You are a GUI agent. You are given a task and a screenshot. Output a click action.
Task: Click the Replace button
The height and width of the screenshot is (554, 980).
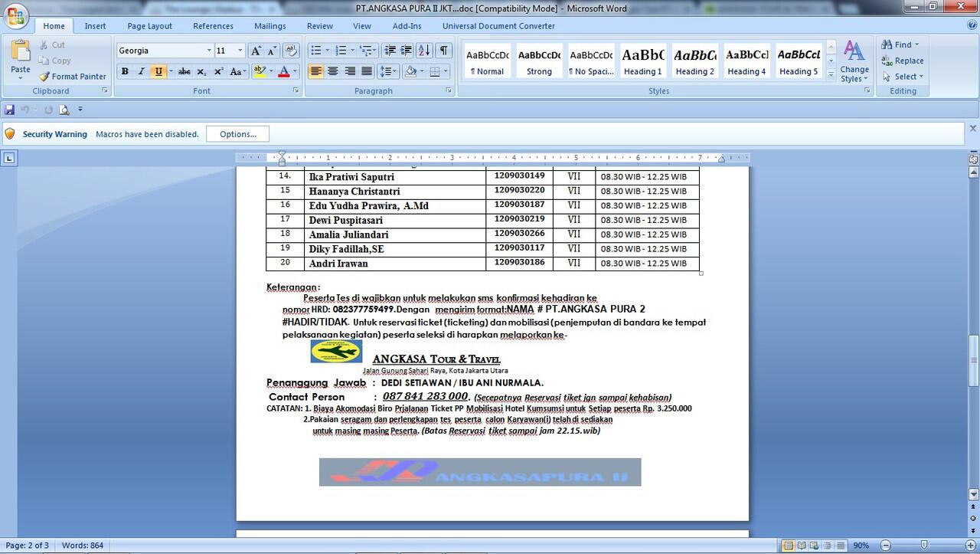pos(902,61)
